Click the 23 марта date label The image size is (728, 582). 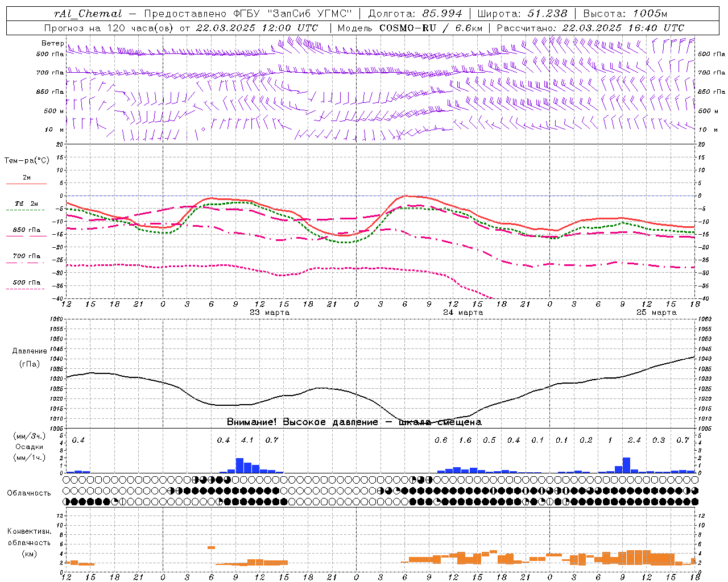point(270,313)
